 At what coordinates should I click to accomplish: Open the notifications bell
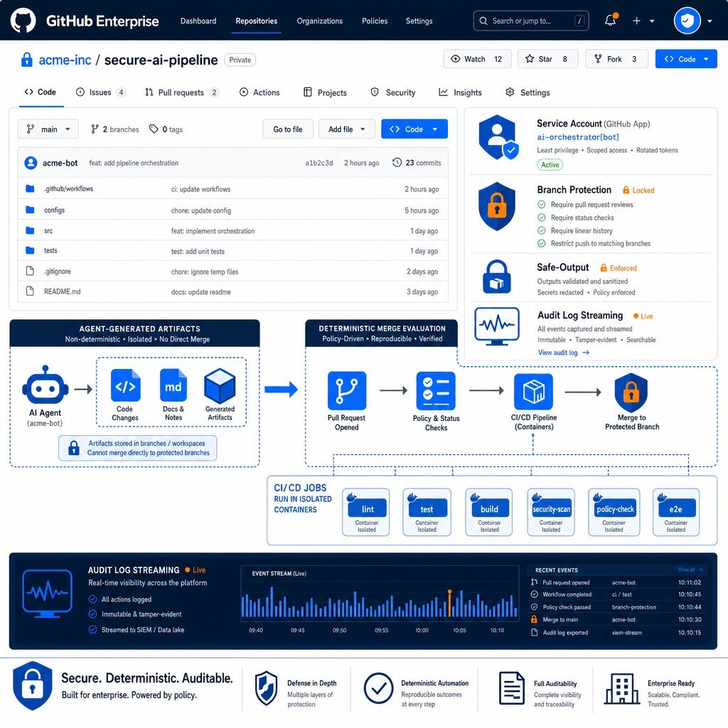pos(611,20)
